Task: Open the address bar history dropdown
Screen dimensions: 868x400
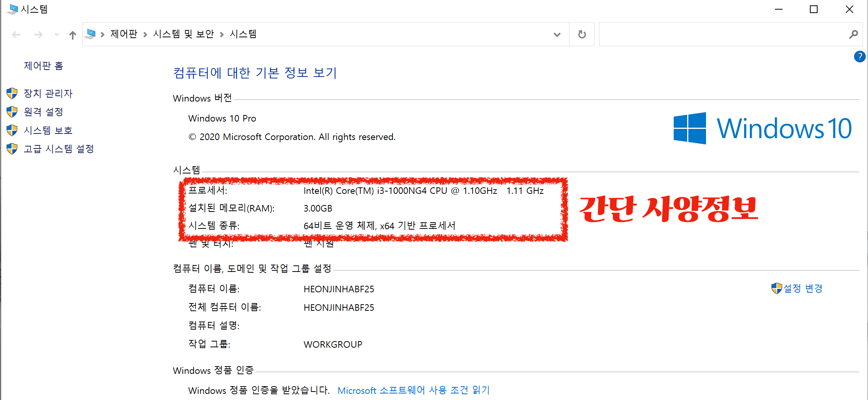Action: pyautogui.click(x=557, y=35)
